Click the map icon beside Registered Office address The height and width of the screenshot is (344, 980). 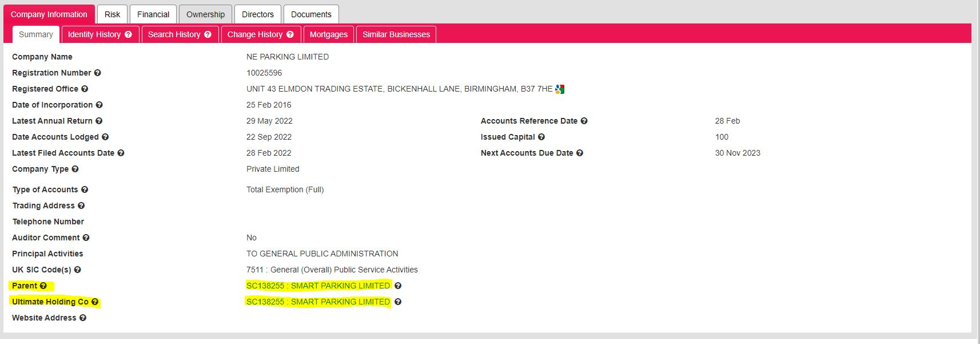tap(560, 89)
